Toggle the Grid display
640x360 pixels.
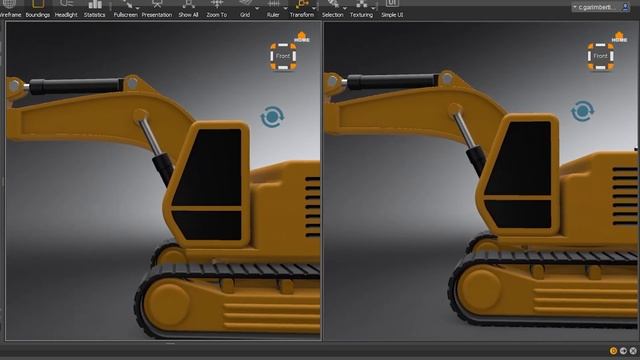[245, 9]
